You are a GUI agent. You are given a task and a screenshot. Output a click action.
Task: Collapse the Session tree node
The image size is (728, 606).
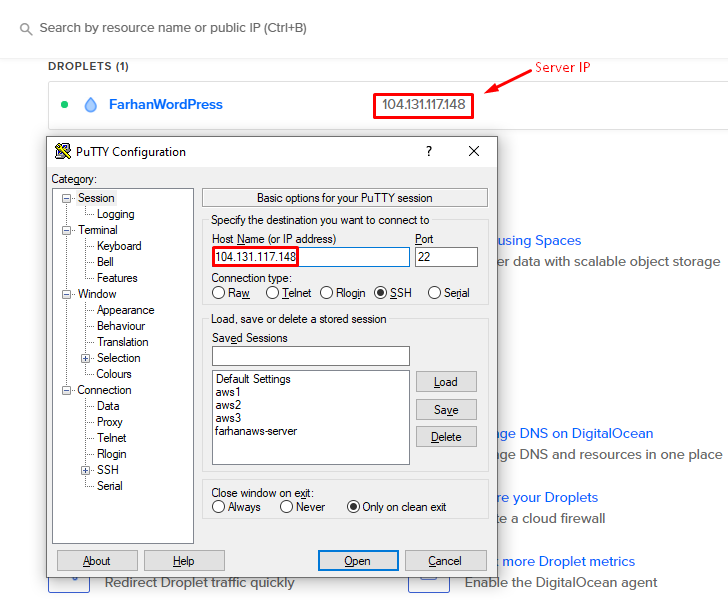(66, 198)
